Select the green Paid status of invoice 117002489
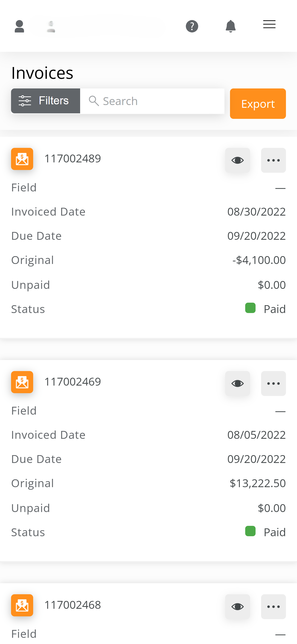 pos(265,309)
